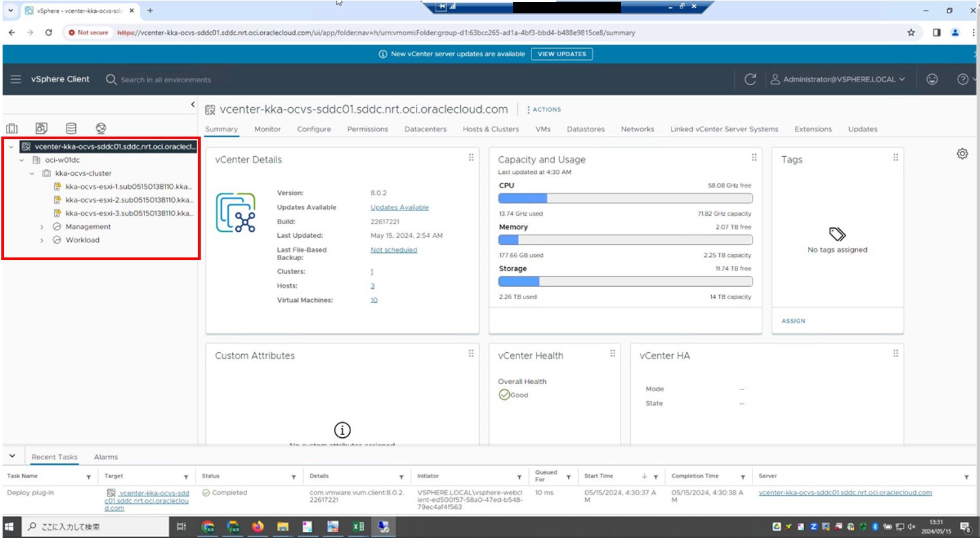Open the Storage inventory view icon
Screen dimensions: 980x541
click(x=71, y=129)
